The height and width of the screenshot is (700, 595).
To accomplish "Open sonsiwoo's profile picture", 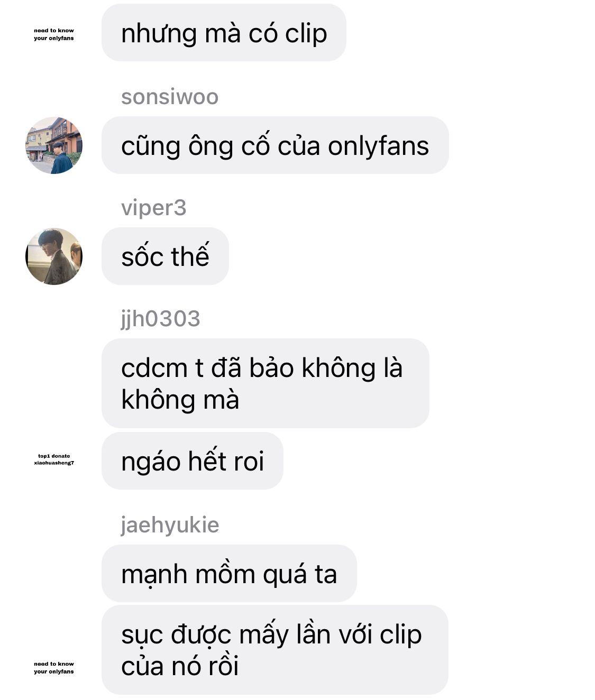I will (x=54, y=145).
